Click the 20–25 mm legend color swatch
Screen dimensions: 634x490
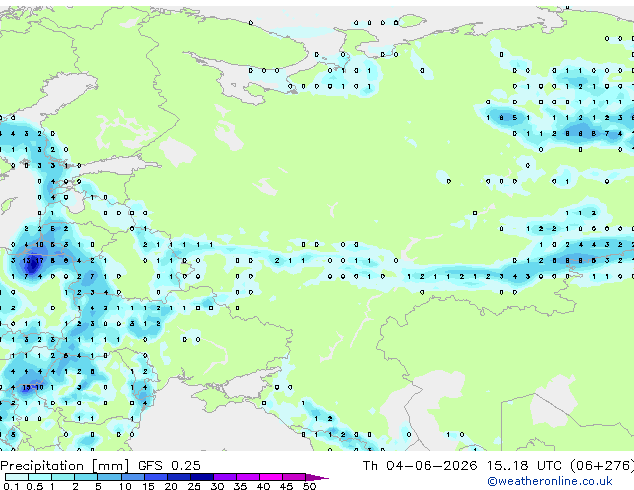[179, 477]
